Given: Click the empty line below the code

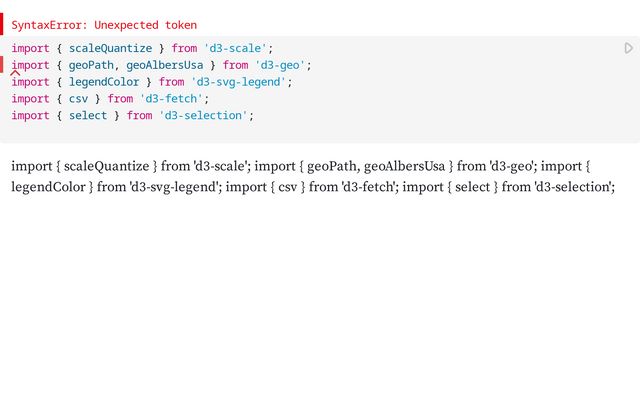Looking at the screenshot, I should tap(300, 132).
